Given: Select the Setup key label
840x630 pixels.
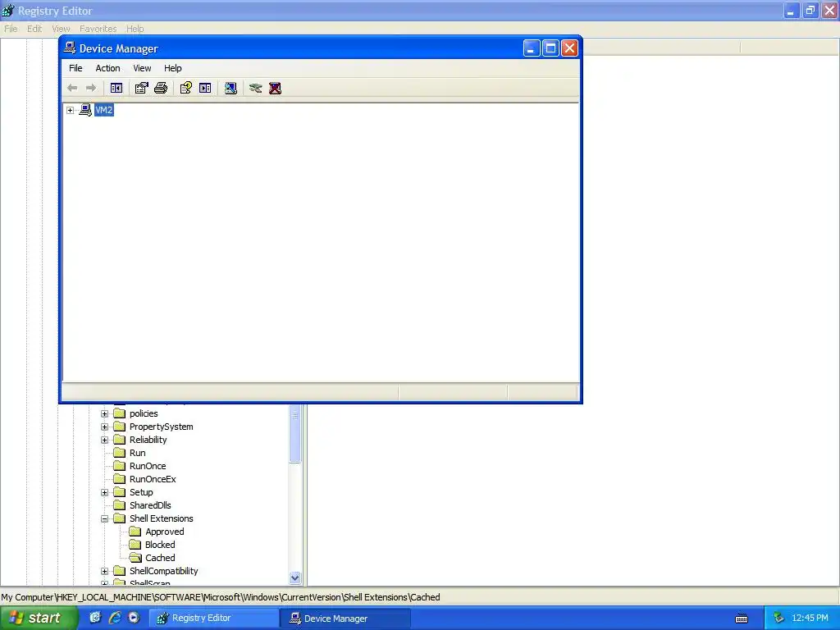Looking at the screenshot, I should pyautogui.click(x=141, y=492).
